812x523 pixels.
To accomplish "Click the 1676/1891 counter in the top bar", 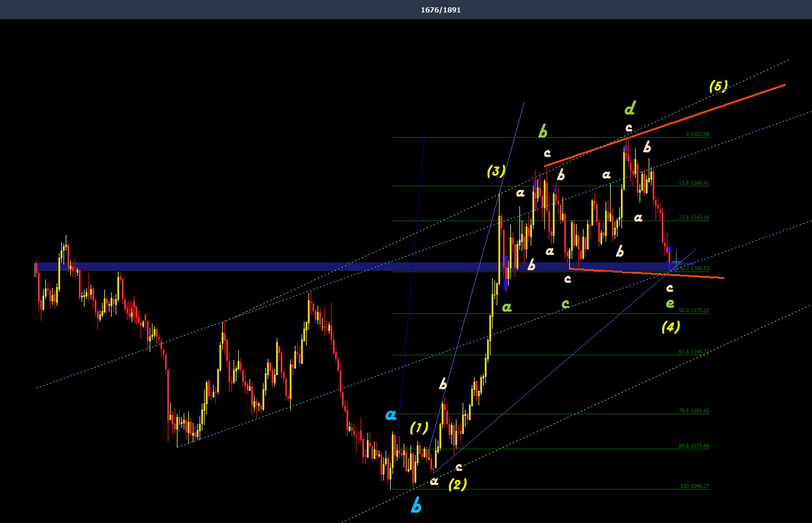I will pos(441,10).
